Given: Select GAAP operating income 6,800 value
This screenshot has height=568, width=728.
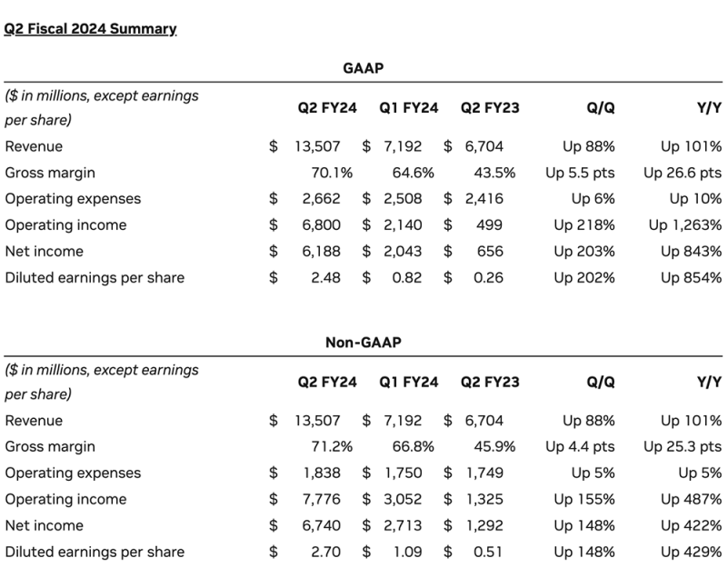Looking at the screenshot, I should pyautogui.click(x=322, y=225).
